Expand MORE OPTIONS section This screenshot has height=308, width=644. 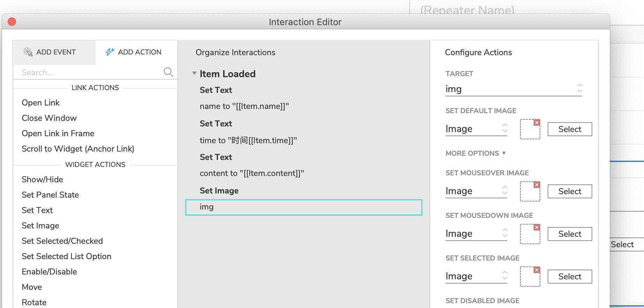pyautogui.click(x=476, y=153)
